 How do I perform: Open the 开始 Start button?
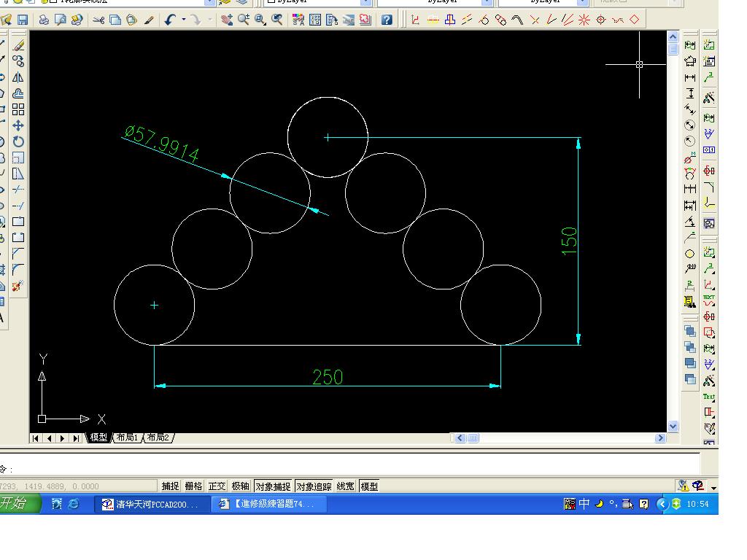click(19, 503)
